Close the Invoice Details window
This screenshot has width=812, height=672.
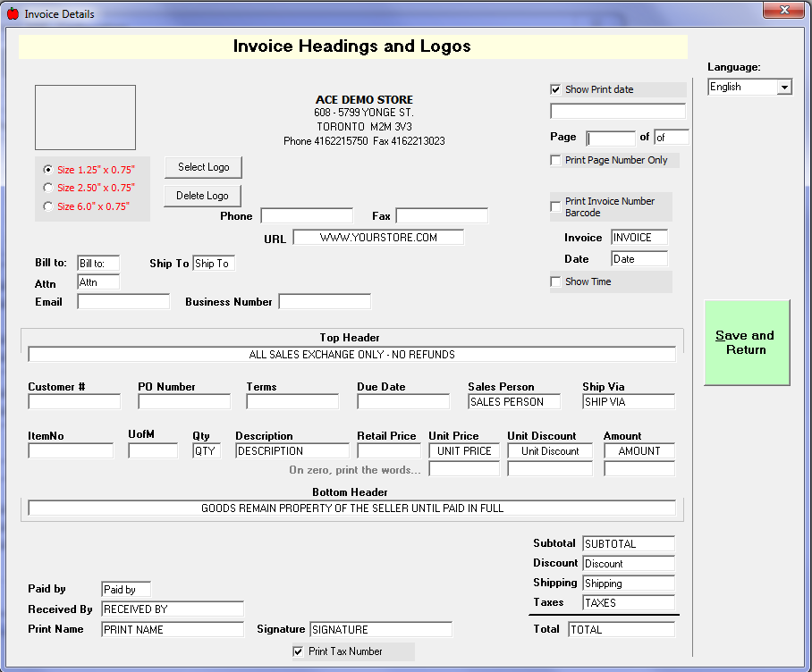tap(783, 10)
